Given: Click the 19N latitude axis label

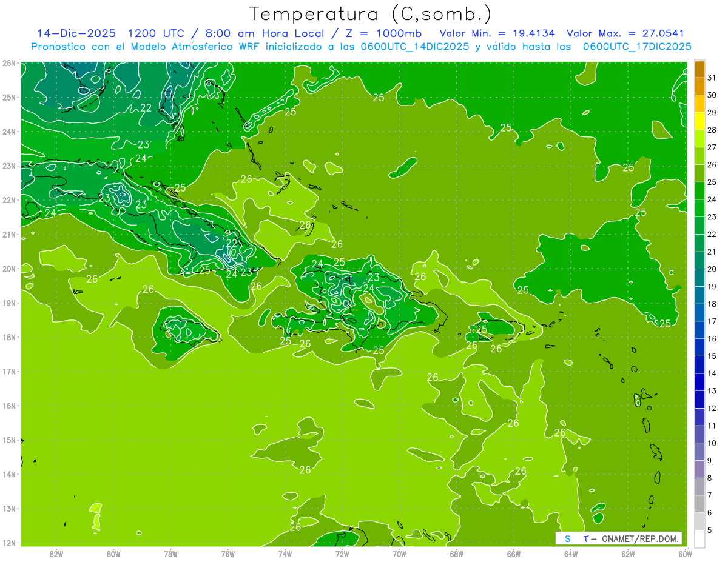Looking at the screenshot, I should click(9, 303).
